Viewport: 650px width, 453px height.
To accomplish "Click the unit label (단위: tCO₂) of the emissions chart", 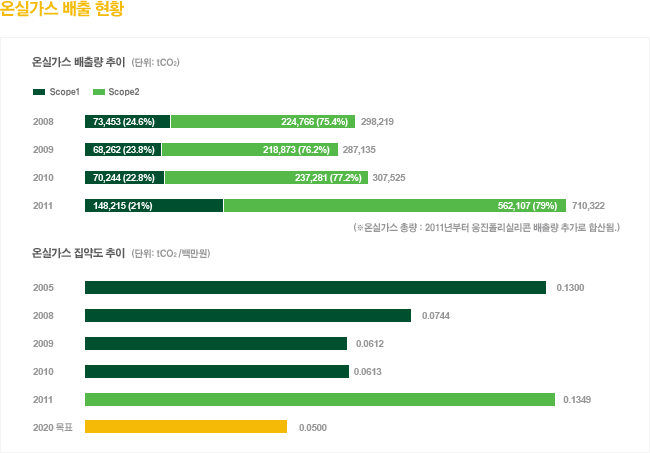I will coord(155,63).
